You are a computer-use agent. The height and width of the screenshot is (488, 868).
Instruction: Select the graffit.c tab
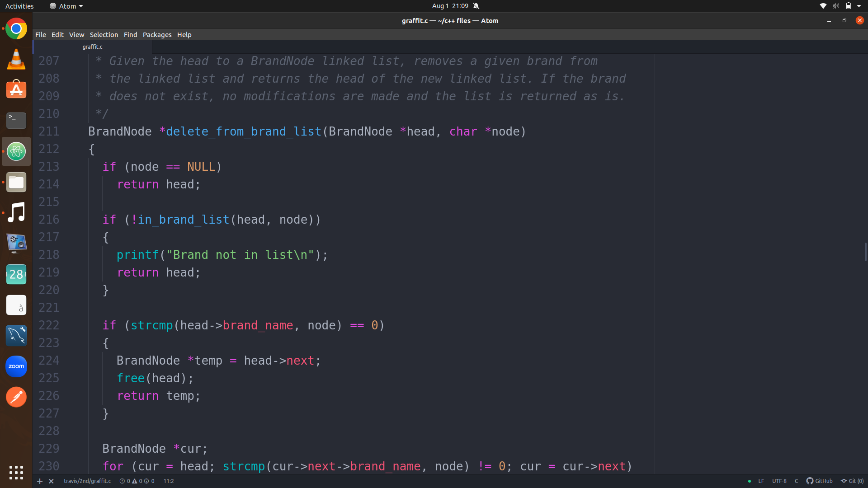click(x=93, y=47)
